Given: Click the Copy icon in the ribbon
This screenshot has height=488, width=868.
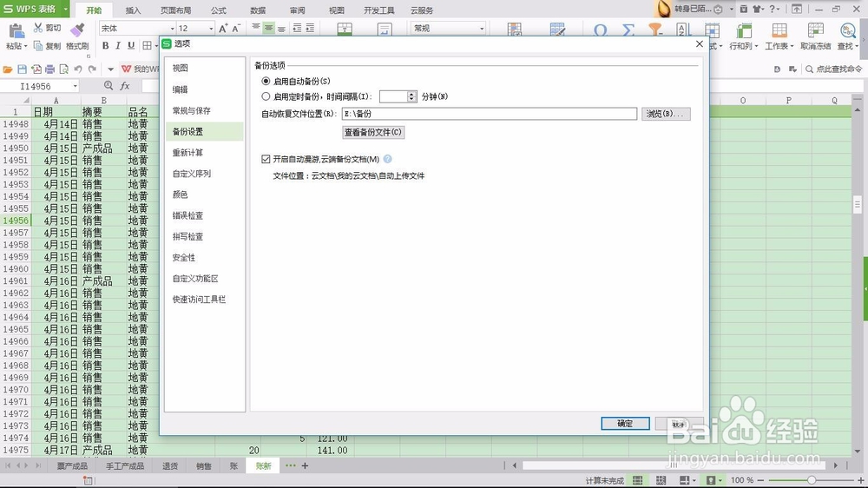Looking at the screenshot, I should (38, 46).
